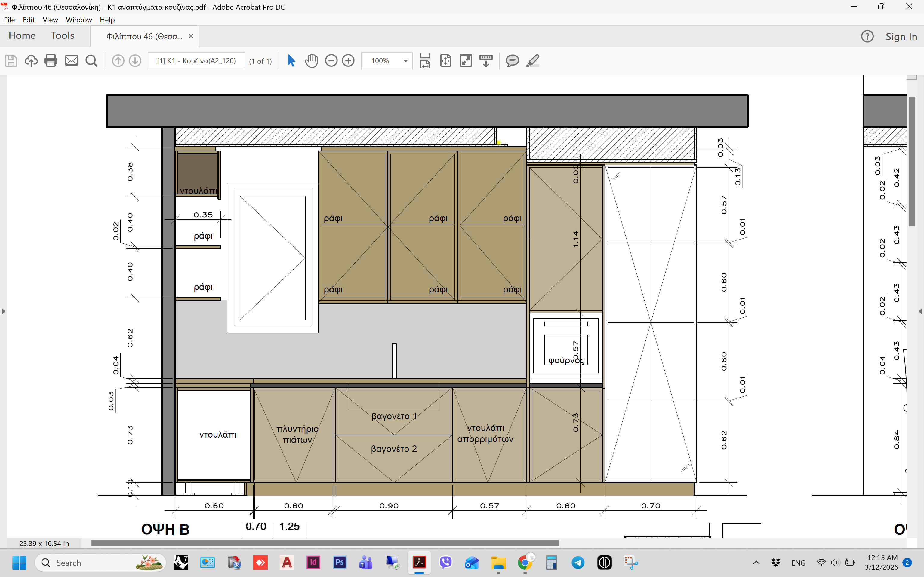Open the 100% zoom level dropdown

[x=405, y=61]
